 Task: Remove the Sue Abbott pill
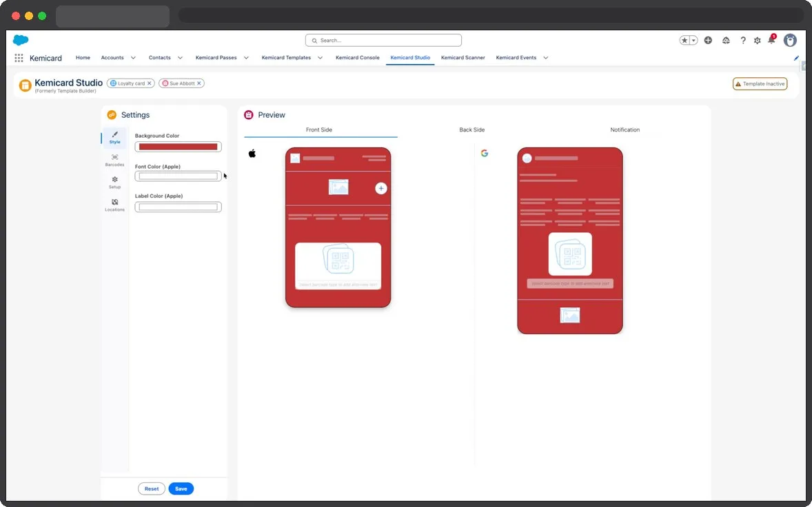[199, 83]
